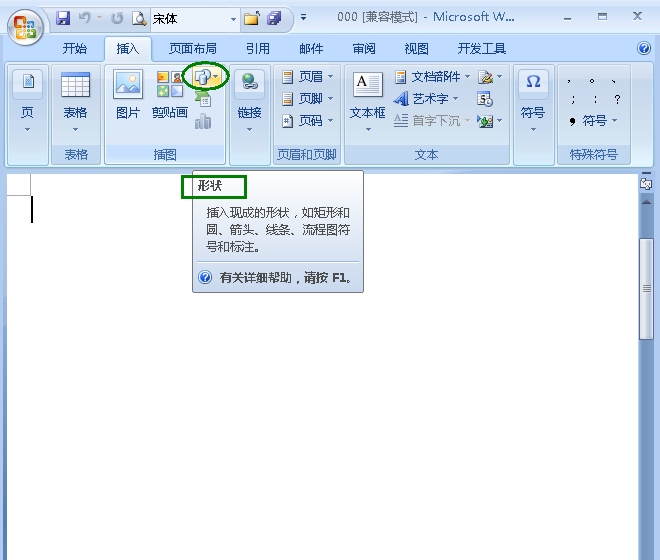The width and height of the screenshot is (660, 560).
Task: Click the save all icon in quick toolbar
Action: point(274,18)
